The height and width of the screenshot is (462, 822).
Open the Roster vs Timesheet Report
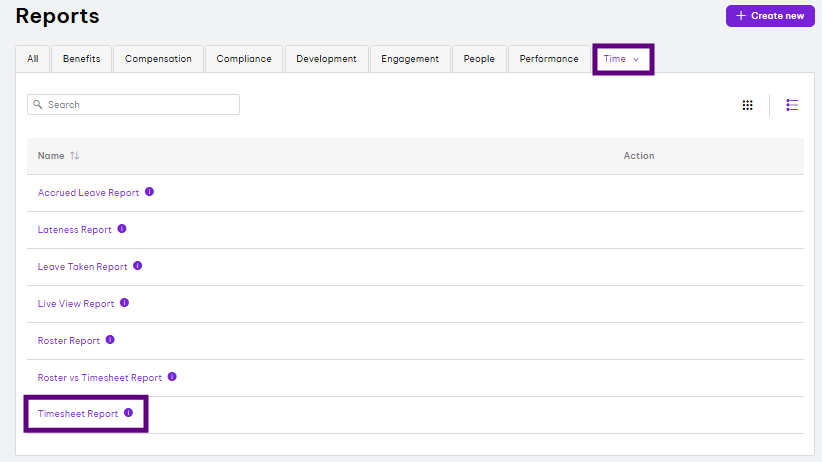99,378
